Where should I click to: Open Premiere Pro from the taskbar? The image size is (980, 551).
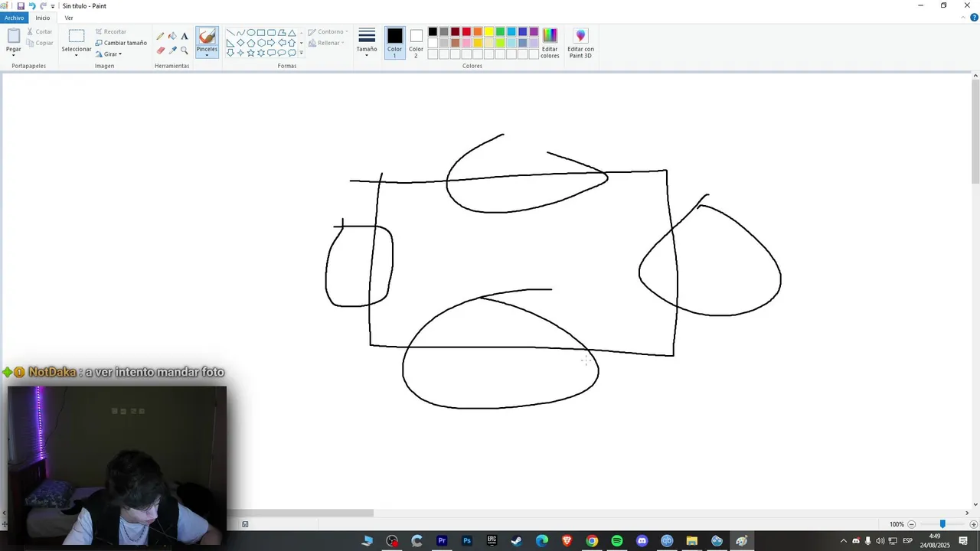(x=442, y=541)
